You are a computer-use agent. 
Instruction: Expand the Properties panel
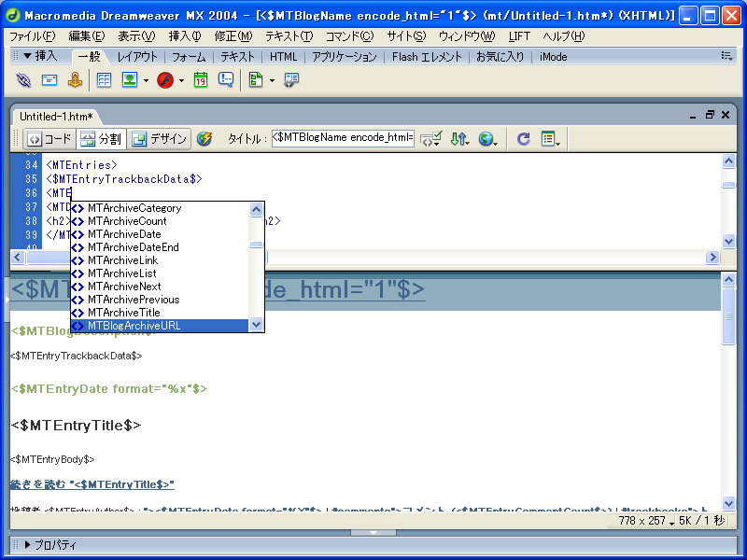click(x=27, y=544)
